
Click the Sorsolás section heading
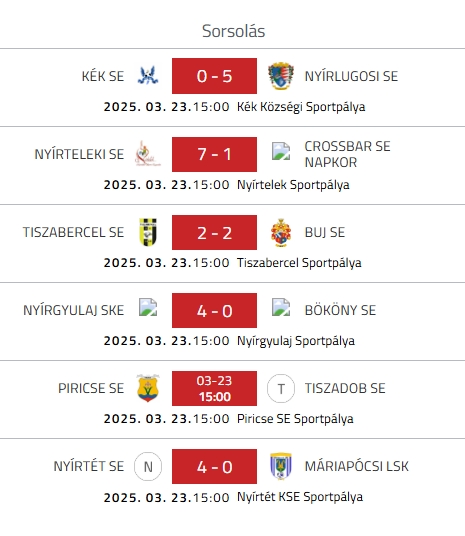pos(234,31)
